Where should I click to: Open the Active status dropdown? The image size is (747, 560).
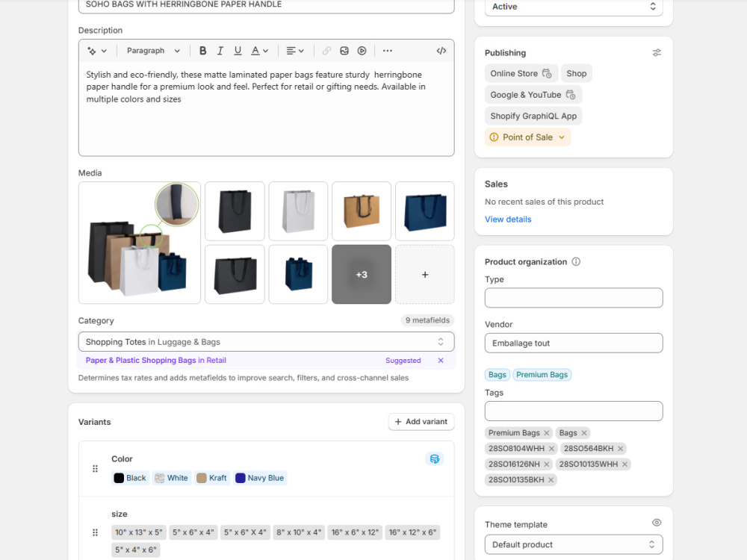click(574, 7)
